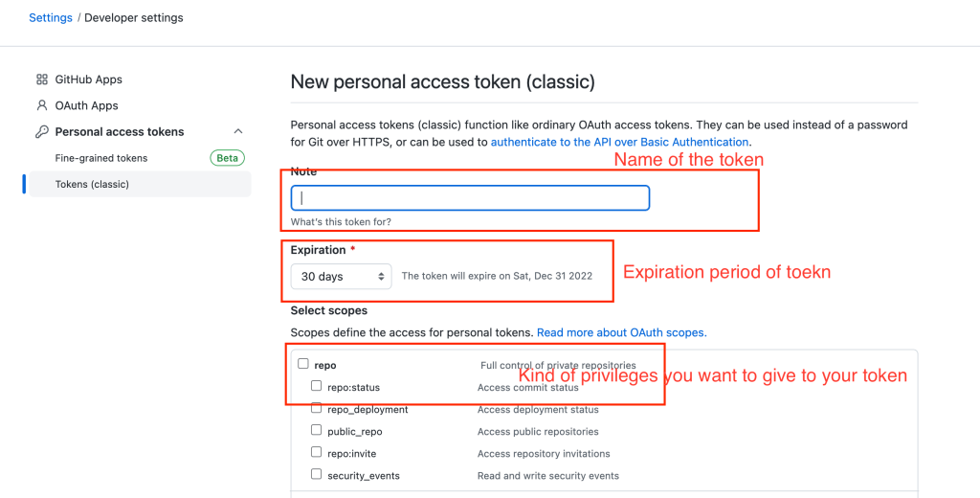This screenshot has width=980, height=498.
Task: Click the Beta badge beside Fine-grained tokens
Action: tap(227, 158)
